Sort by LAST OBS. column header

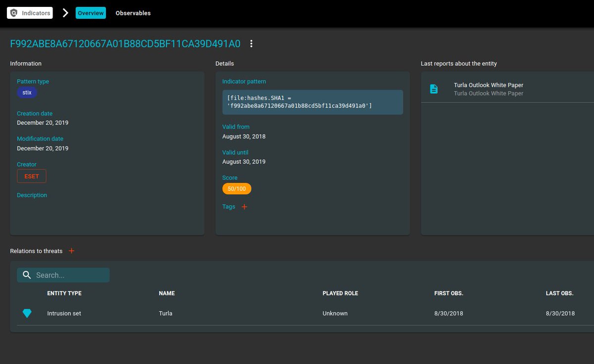pyautogui.click(x=559, y=293)
